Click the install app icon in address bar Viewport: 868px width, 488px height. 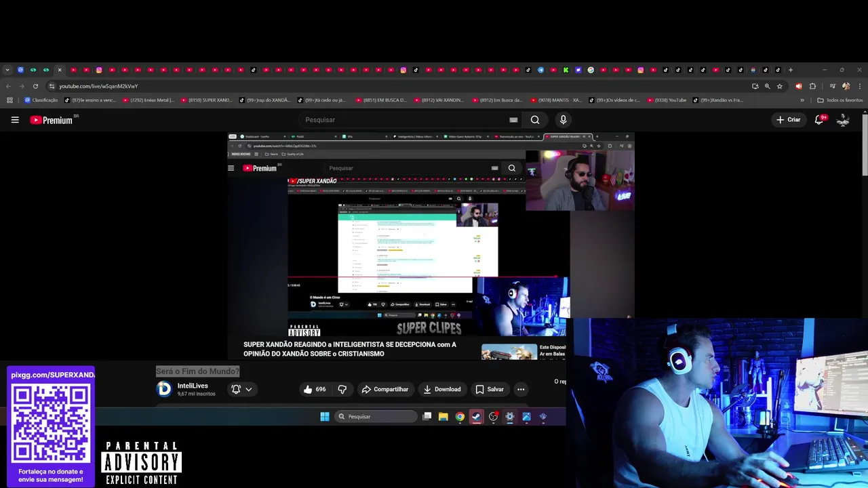755,86
